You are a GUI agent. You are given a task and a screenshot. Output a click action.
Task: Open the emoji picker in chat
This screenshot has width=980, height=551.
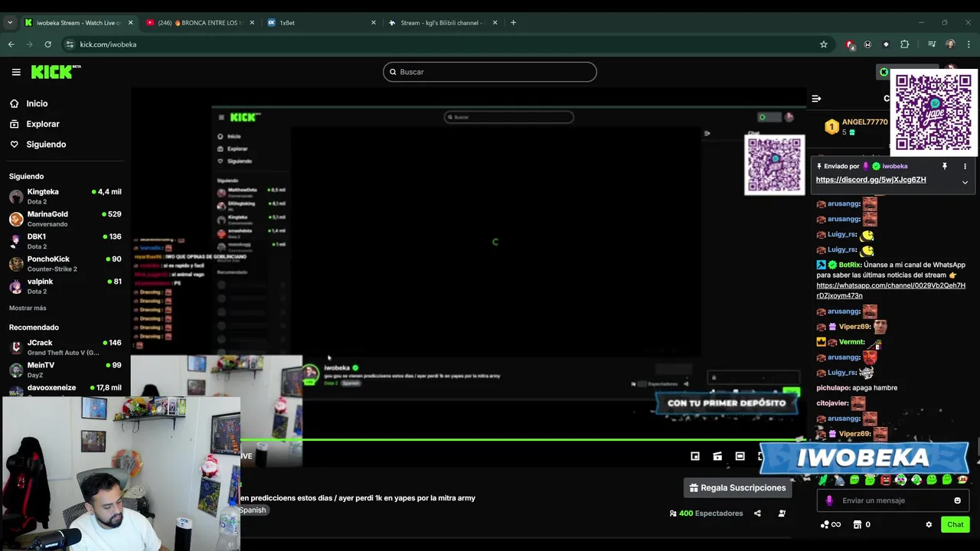click(x=957, y=500)
